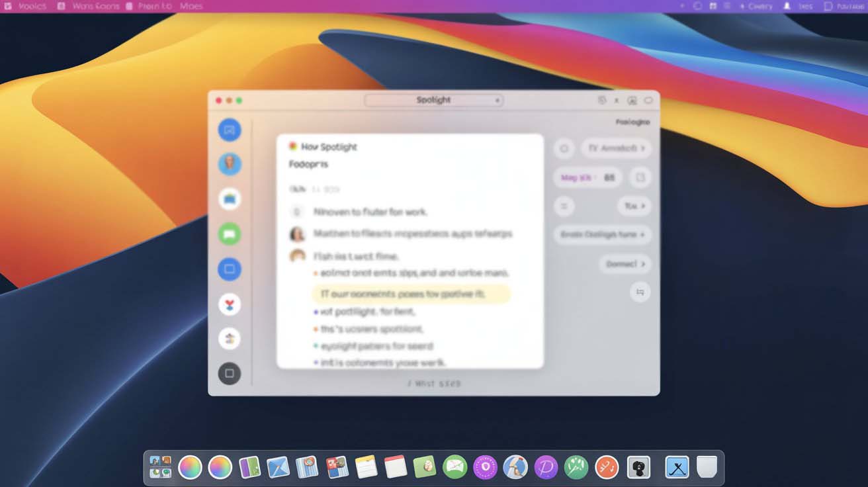The height and width of the screenshot is (487, 868).
Task: Click the square icon button beside Mag 10t pill
Action: 640,177
